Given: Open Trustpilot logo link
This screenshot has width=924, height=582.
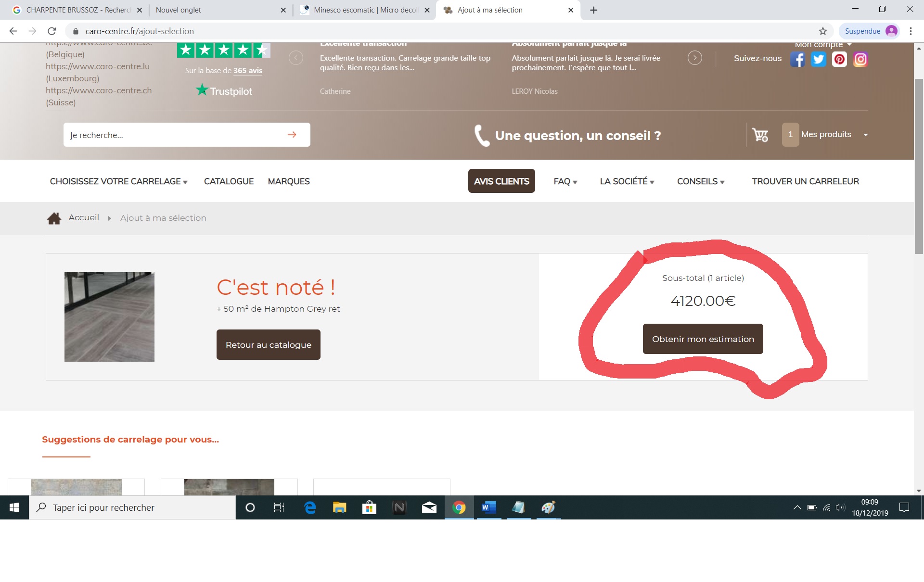Looking at the screenshot, I should tap(224, 90).
